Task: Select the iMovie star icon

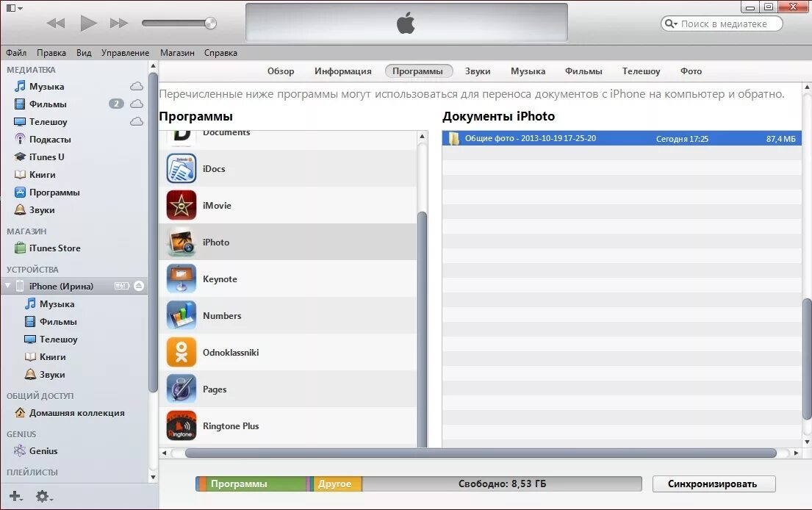Action: click(x=182, y=205)
